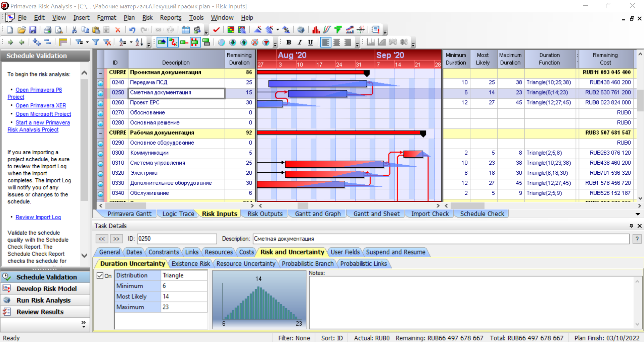This screenshot has width=644, height=342.
Task: Click the Run Risk Analysis button
Action: [x=44, y=300]
